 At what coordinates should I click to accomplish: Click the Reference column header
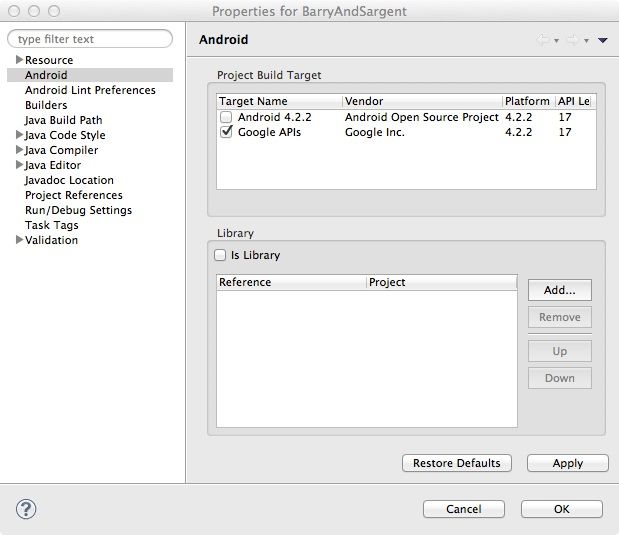point(291,282)
